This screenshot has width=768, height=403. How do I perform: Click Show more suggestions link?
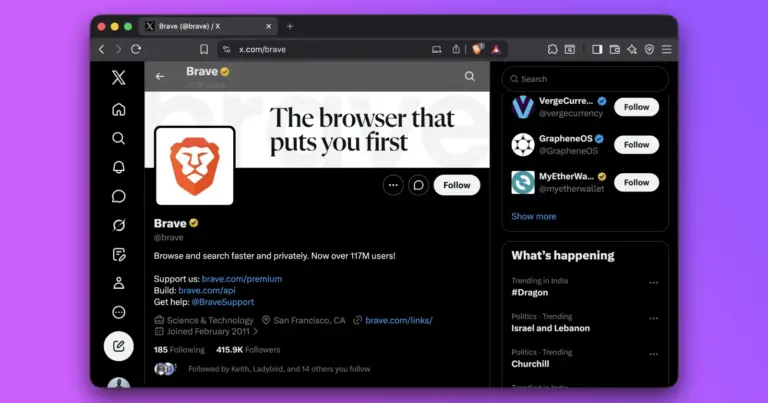coord(533,216)
